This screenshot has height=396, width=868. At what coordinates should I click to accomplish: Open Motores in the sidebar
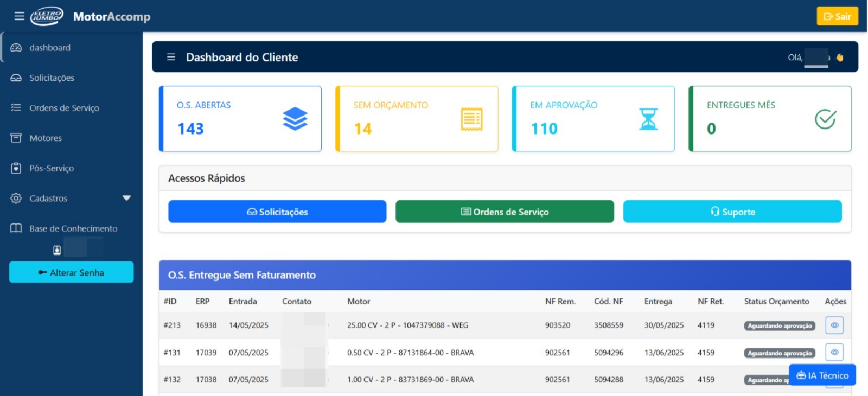click(46, 138)
